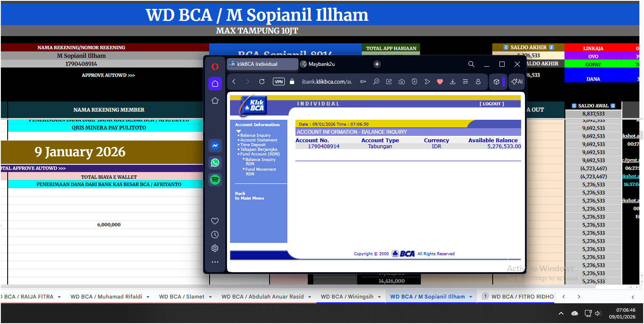Image resolution: width=644 pixels, height=324 pixels.
Task: Search tabs with magnifier icon
Action: [471, 64]
